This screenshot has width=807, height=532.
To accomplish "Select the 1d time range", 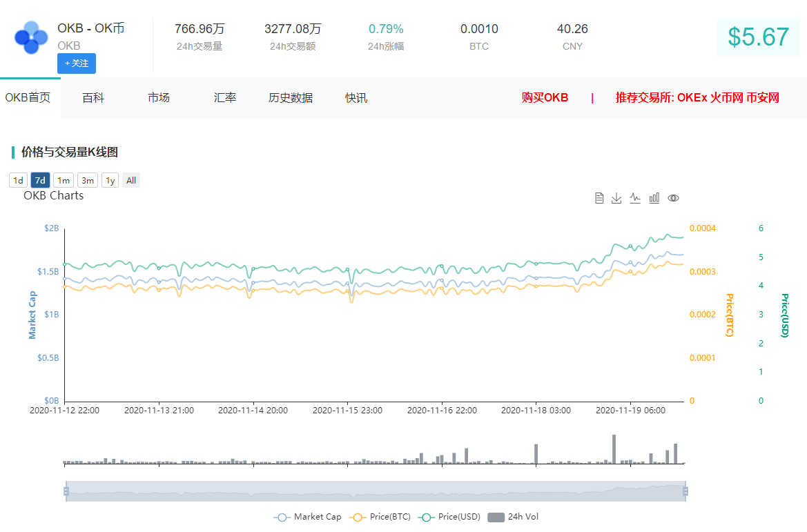I will 18,181.
